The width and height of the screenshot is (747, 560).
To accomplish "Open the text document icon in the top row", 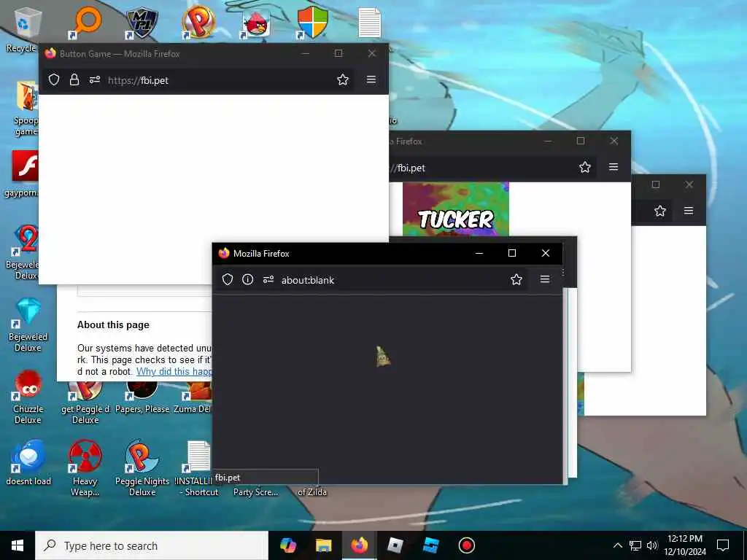I will [x=370, y=23].
